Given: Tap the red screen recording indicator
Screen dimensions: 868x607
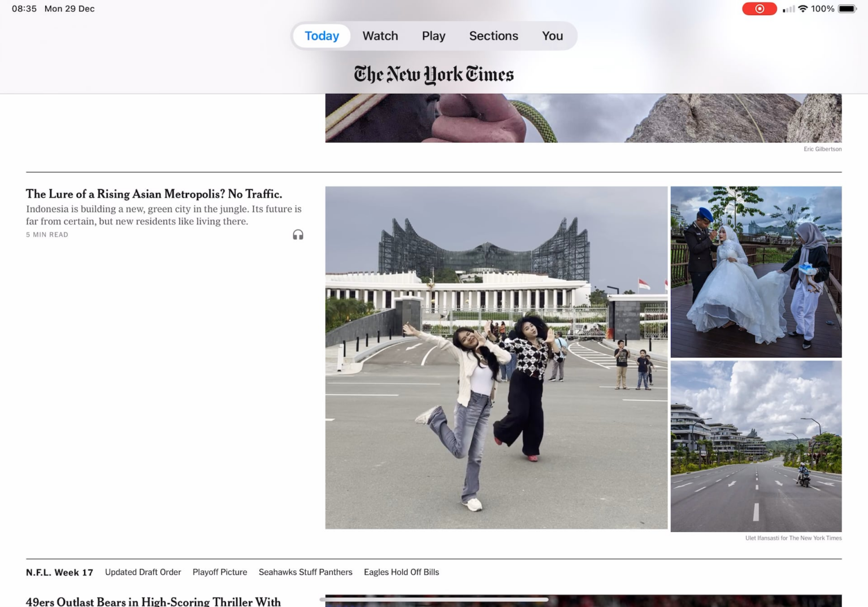Looking at the screenshot, I should tap(759, 9).
